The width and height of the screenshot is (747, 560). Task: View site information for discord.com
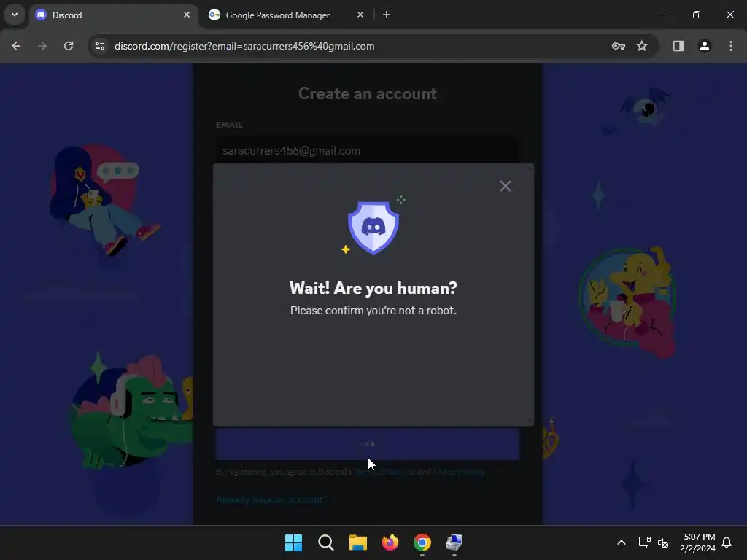100,46
